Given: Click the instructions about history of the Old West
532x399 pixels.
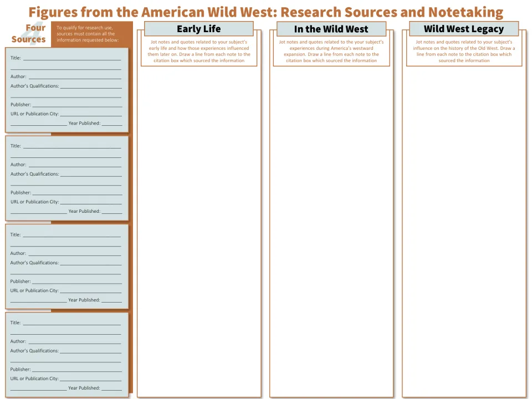Looking at the screenshot, I should tap(464, 51).
